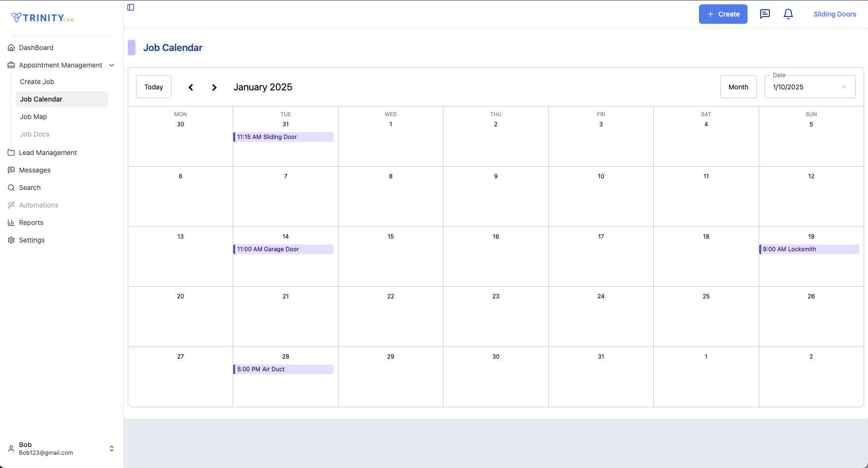Viewport: 868px width, 468px height.
Task: Open Reports in the sidebar
Action: click(31, 223)
